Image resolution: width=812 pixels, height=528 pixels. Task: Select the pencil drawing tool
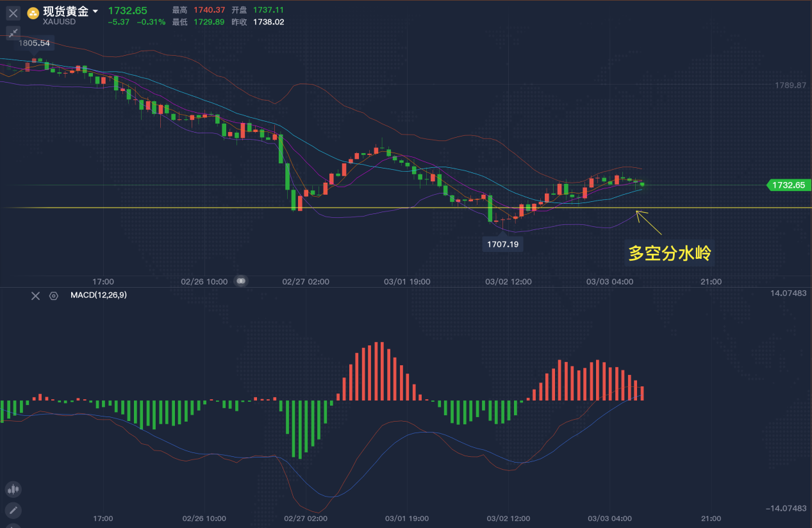(x=13, y=511)
